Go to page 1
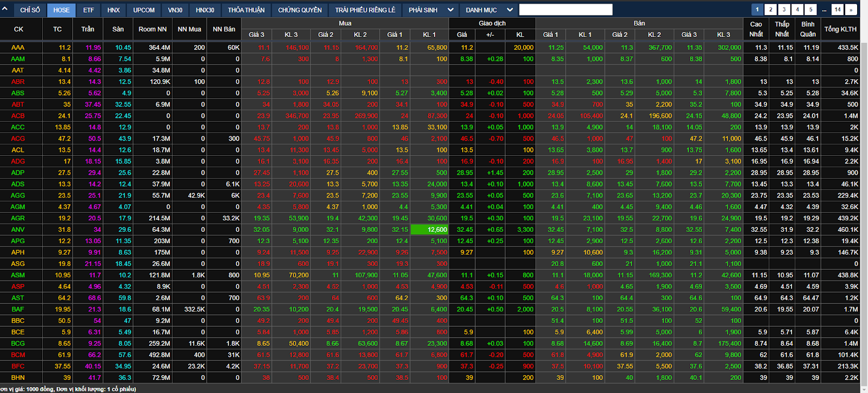Screen dimensions: 868x393 pyautogui.click(x=757, y=9)
